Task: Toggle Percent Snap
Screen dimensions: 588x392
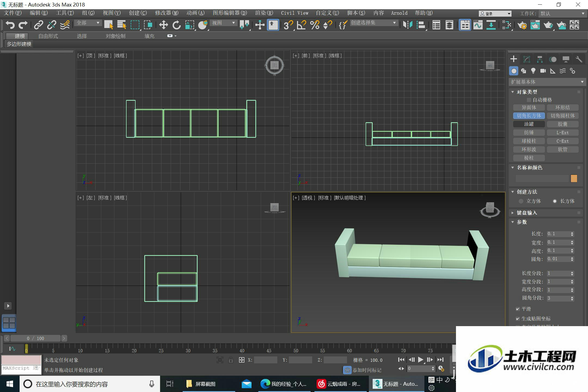Action: point(314,25)
